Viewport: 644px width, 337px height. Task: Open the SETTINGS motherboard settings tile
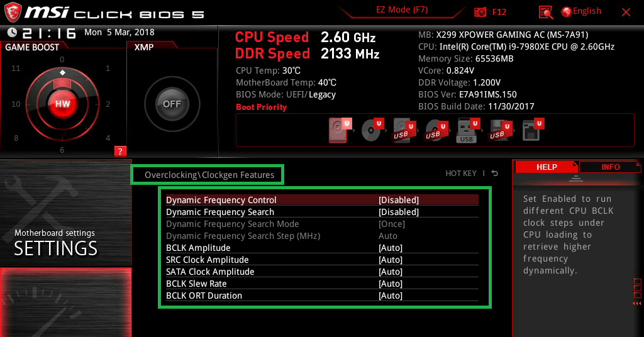[65, 213]
